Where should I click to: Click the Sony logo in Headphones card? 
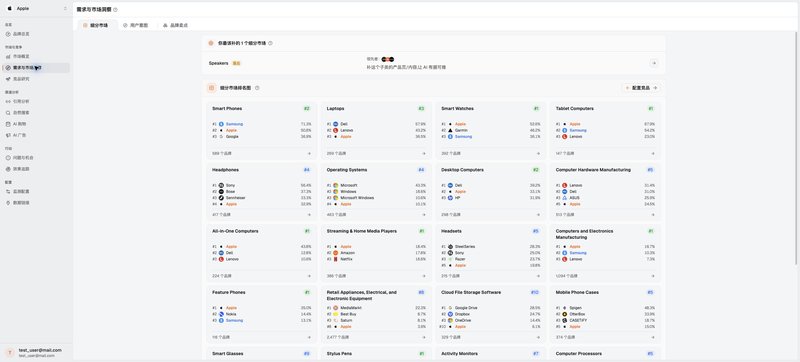point(221,185)
